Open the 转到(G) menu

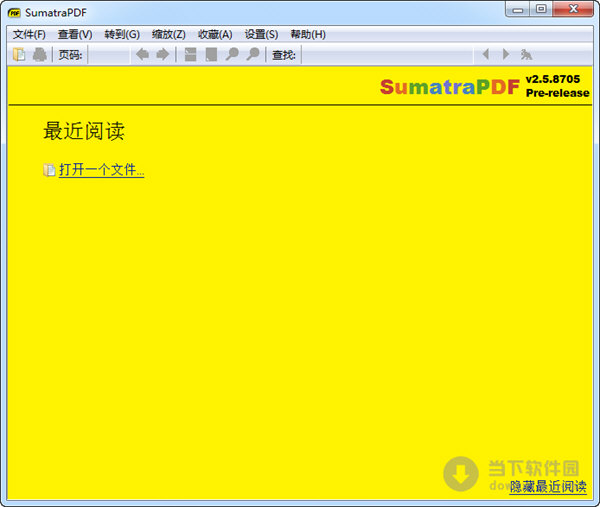[x=122, y=34]
